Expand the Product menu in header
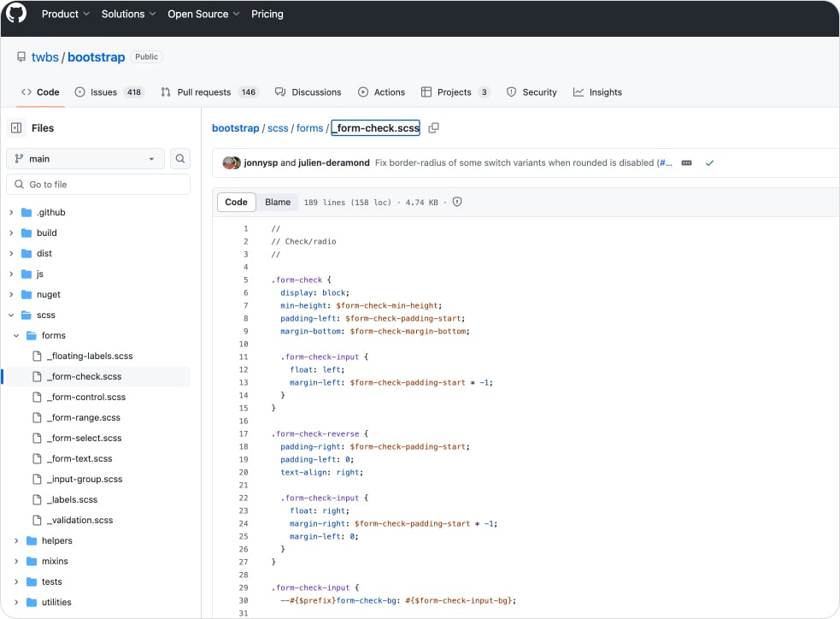The width and height of the screenshot is (840, 619). 65,15
